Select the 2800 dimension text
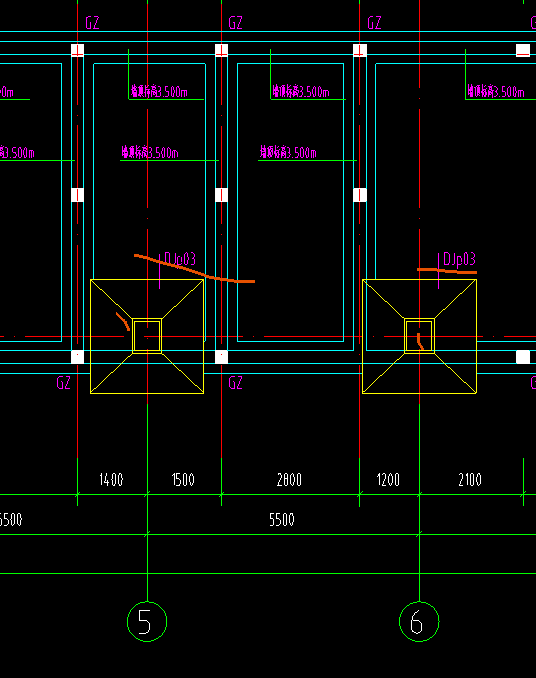The width and height of the screenshot is (536, 678). [289, 480]
